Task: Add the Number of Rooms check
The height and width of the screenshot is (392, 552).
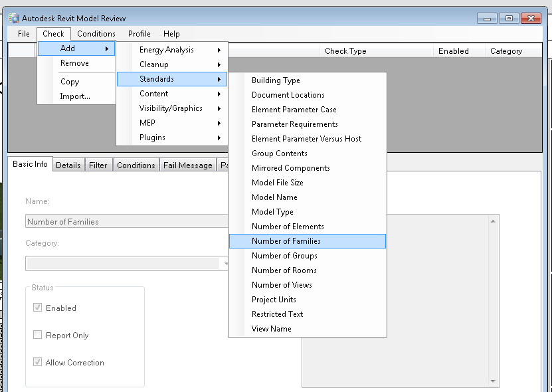Action: (x=308, y=270)
